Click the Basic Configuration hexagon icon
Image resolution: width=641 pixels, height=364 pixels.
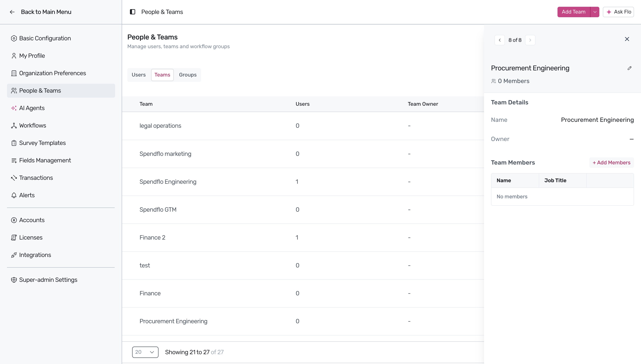14,38
